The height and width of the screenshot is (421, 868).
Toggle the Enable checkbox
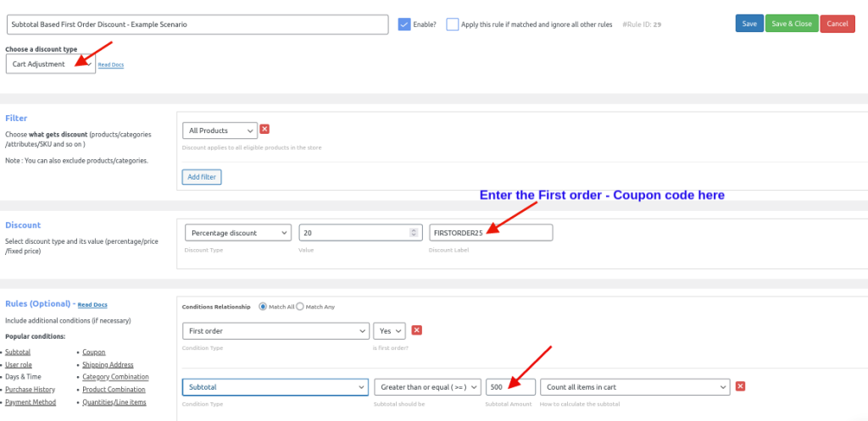point(404,25)
